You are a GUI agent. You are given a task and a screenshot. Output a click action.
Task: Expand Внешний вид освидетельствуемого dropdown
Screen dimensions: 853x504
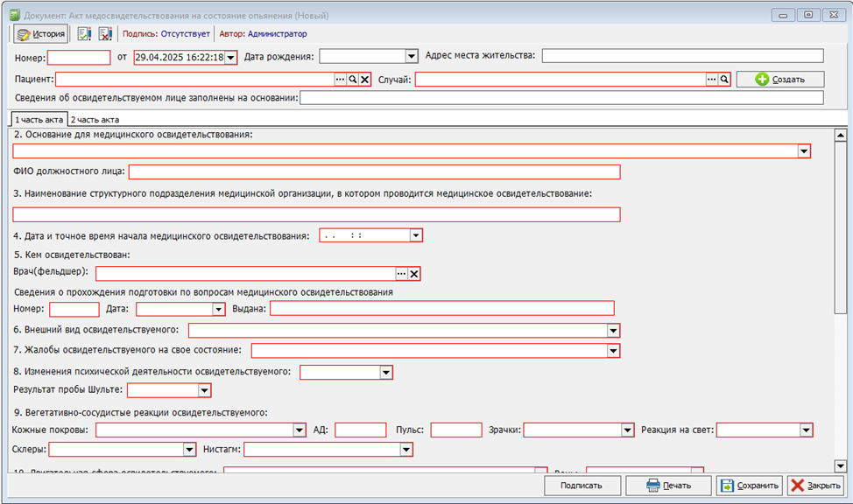[613, 331]
